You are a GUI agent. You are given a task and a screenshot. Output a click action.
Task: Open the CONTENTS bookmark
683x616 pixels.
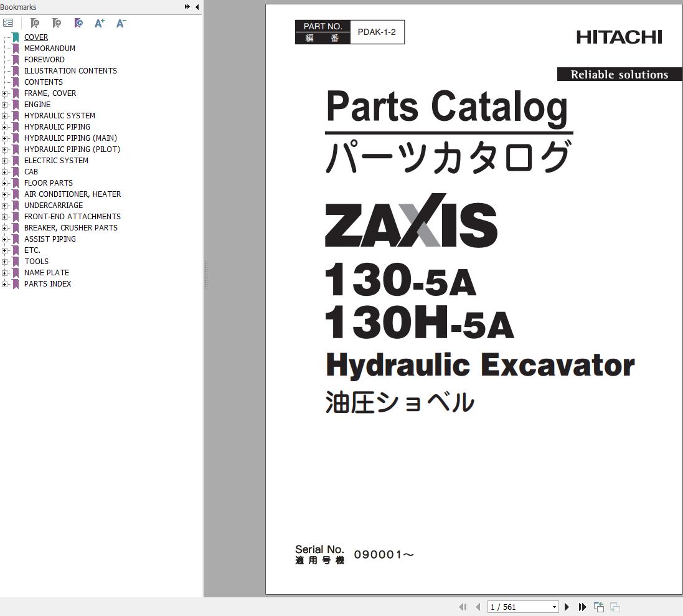(44, 82)
